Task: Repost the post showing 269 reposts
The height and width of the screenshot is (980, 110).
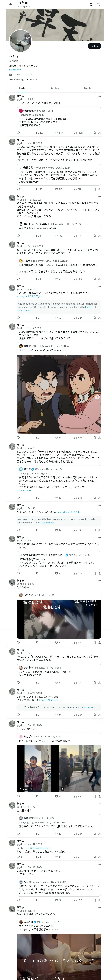Action: pos(39,133)
